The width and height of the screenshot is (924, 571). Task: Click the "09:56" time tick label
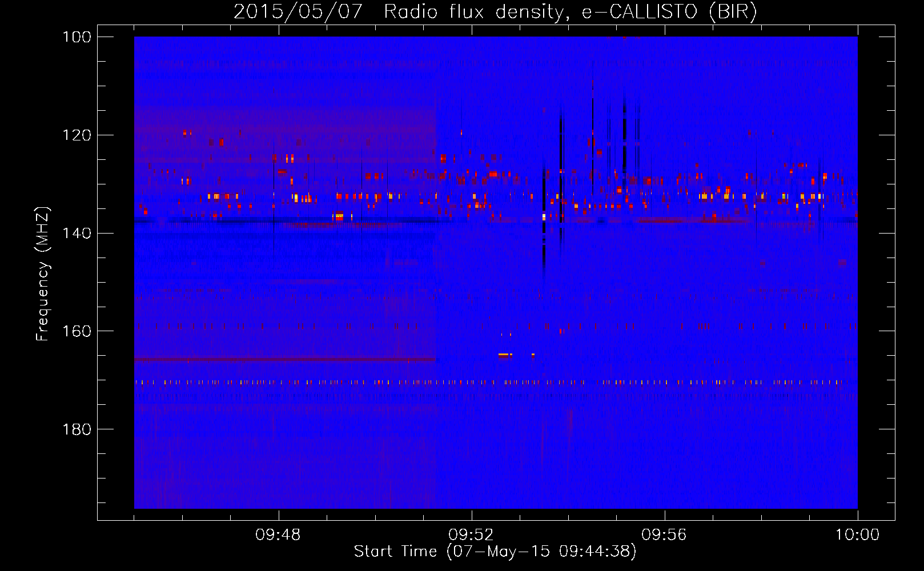[x=664, y=535]
